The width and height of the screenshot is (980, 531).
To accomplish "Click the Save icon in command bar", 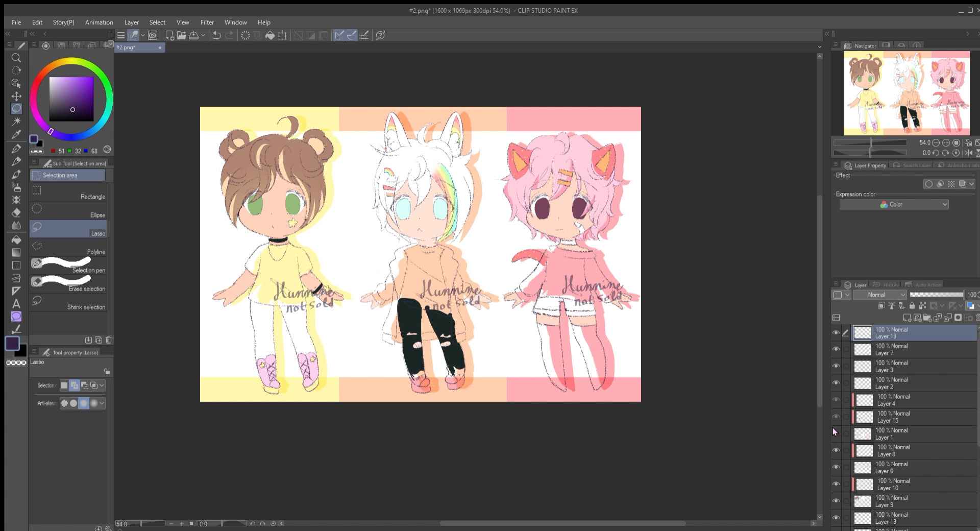I will coord(194,35).
